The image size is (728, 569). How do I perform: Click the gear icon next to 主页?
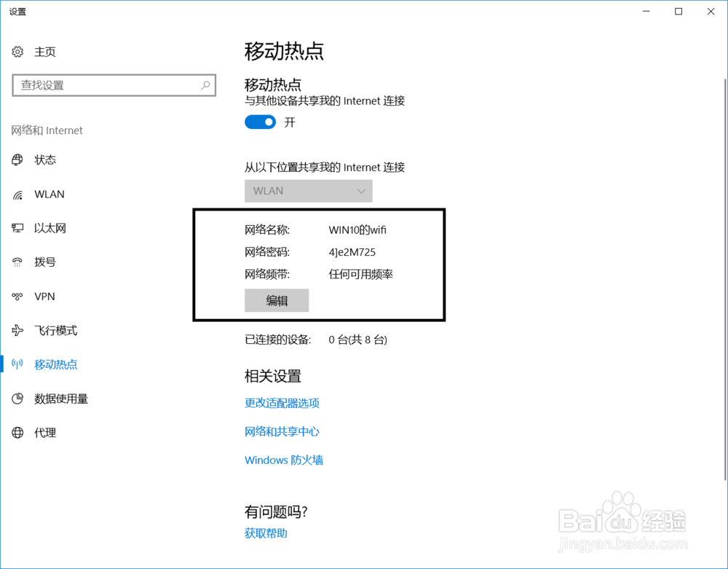pos(17,52)
